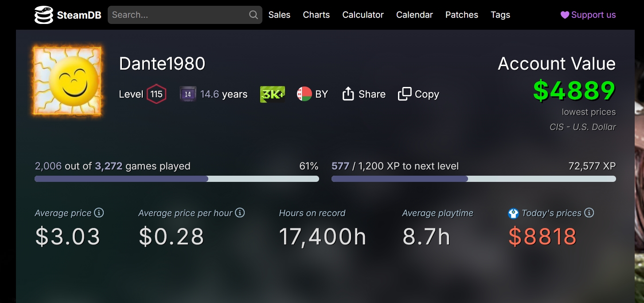Click the Share arrow icon
644x303 pixels.
click(348, 94)
